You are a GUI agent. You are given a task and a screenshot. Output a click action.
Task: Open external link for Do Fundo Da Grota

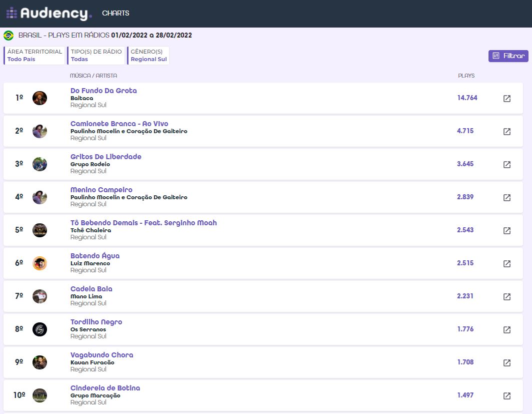click(x=506, y=99)
